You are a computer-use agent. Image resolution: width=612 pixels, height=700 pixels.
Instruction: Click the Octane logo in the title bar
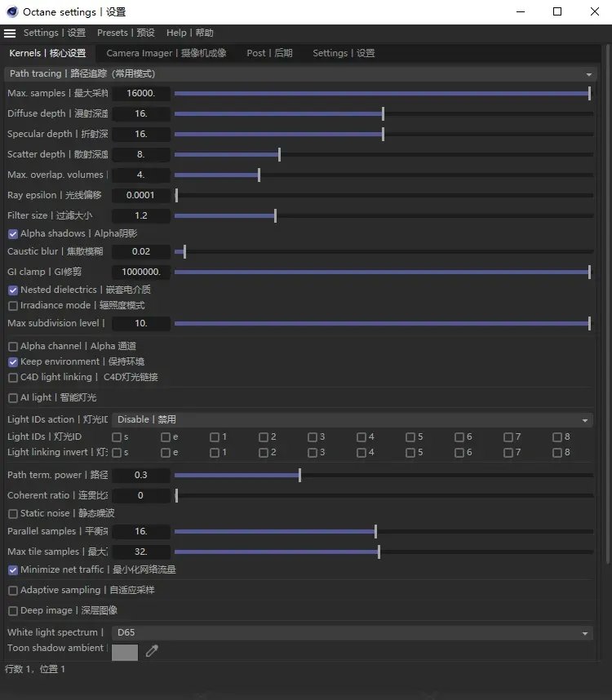(11, 11)
